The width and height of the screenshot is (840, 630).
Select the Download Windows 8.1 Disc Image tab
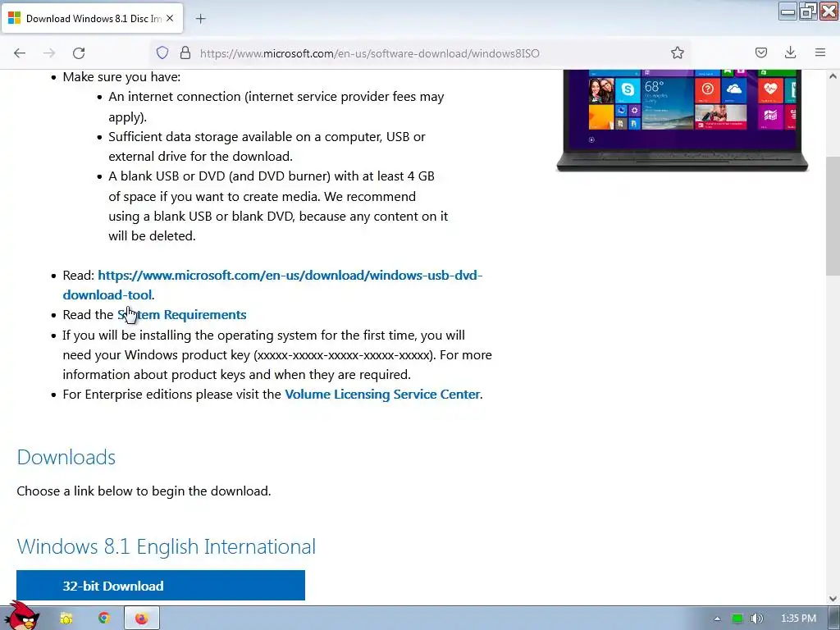(92, 19)
